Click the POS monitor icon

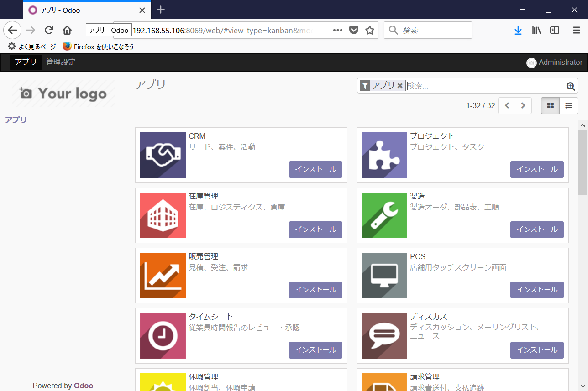pos(384,275)
